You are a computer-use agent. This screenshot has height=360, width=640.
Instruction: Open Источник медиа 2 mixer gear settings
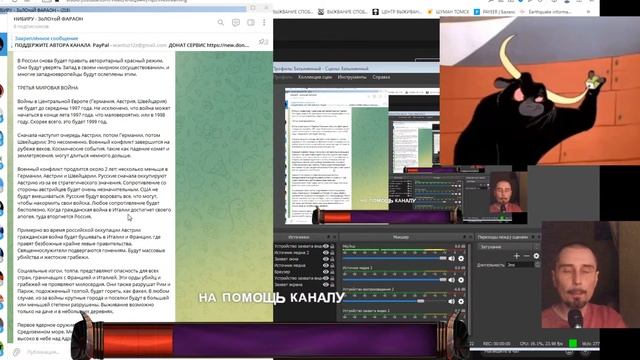point(461,280)
